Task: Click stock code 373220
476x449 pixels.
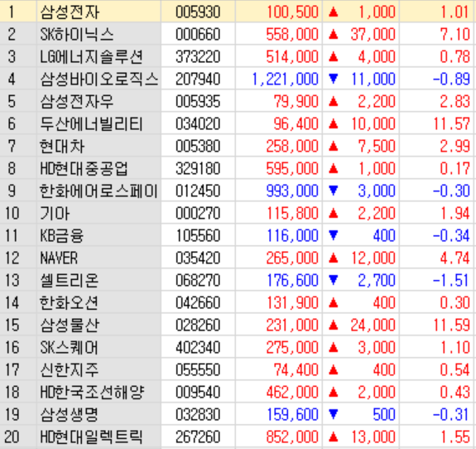Action: (x=198, y=57)
